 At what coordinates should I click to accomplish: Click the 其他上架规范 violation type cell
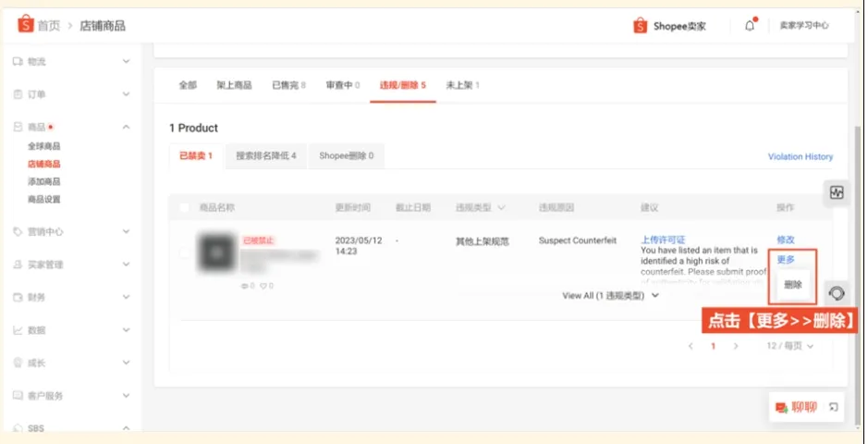pos(483,241)
